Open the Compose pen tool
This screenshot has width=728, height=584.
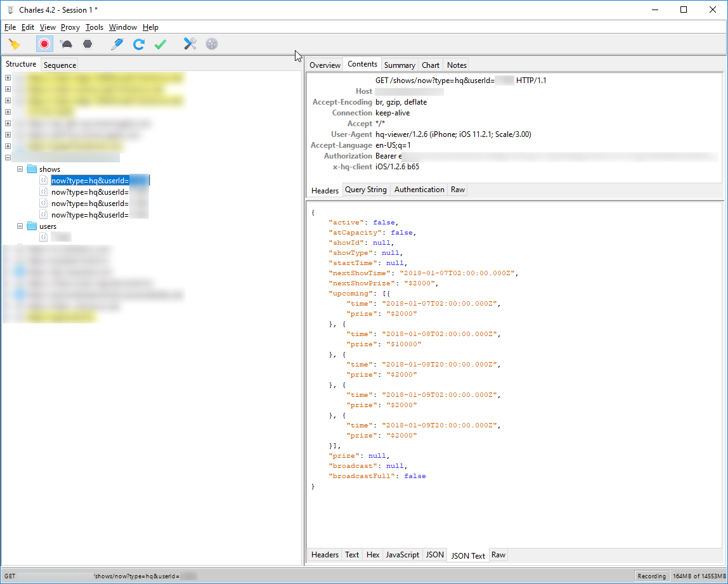point(117,44)
